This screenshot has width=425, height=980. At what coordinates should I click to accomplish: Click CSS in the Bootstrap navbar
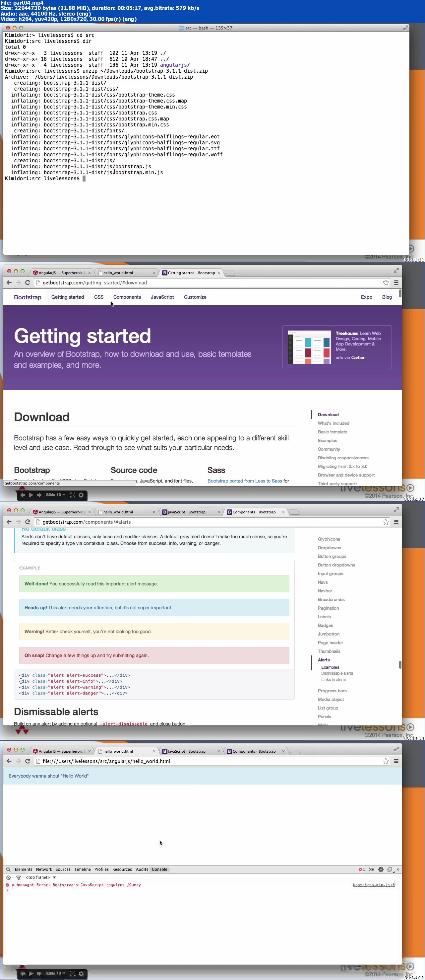(99, 297)
